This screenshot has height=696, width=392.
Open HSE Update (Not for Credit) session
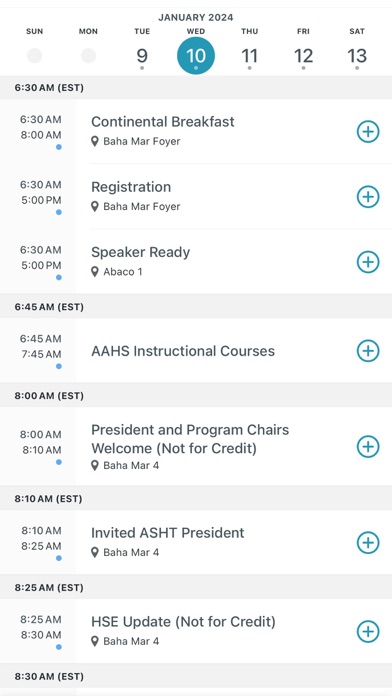(183, 622)
